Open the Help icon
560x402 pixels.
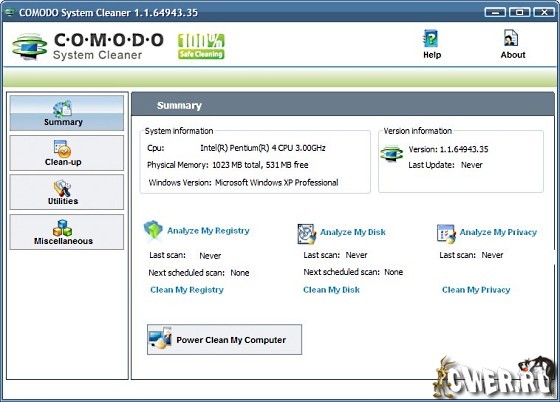[x=431, y=39]
